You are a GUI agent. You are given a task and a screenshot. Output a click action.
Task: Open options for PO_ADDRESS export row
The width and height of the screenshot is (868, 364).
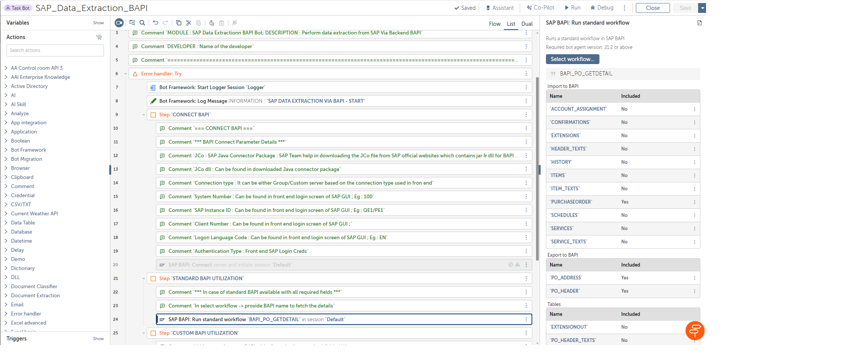(695, 278)
